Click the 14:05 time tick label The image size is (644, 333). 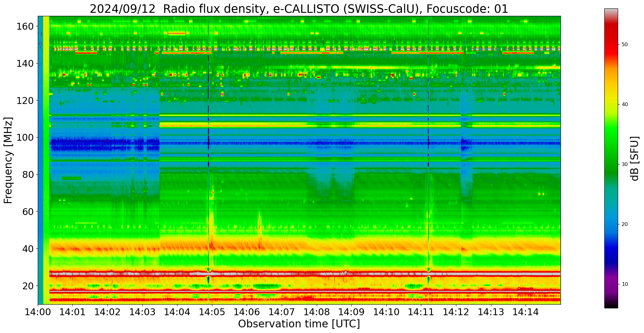(x=212, y=311)
